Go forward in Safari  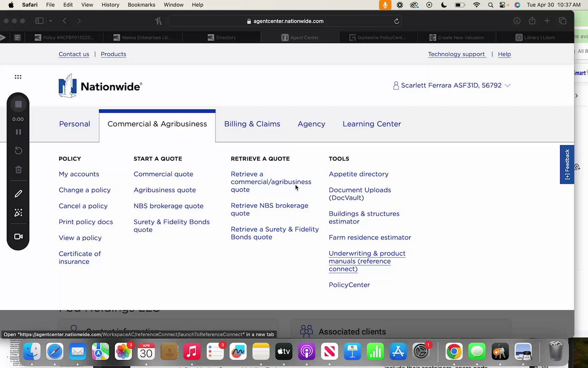(79, 21)
